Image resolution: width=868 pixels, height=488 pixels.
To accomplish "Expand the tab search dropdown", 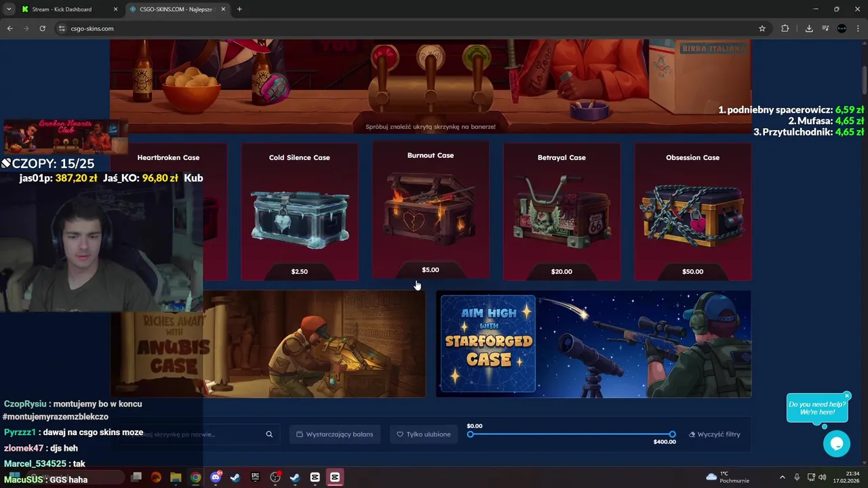I will pyautogui.click(x=9, y=9).
